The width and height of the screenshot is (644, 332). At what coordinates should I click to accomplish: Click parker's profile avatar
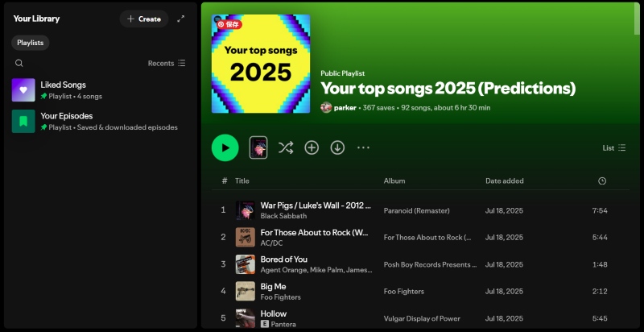[x=326, y=108]
